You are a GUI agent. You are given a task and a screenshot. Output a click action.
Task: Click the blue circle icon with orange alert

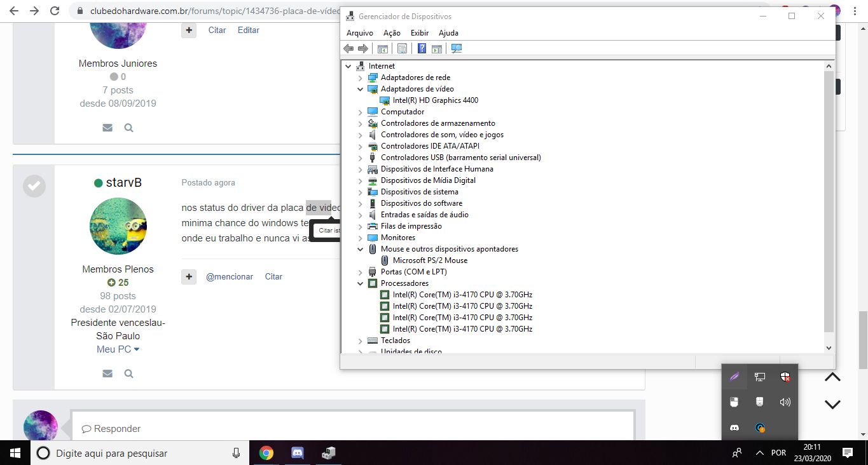pyautogui.click(x=760, y=428)
